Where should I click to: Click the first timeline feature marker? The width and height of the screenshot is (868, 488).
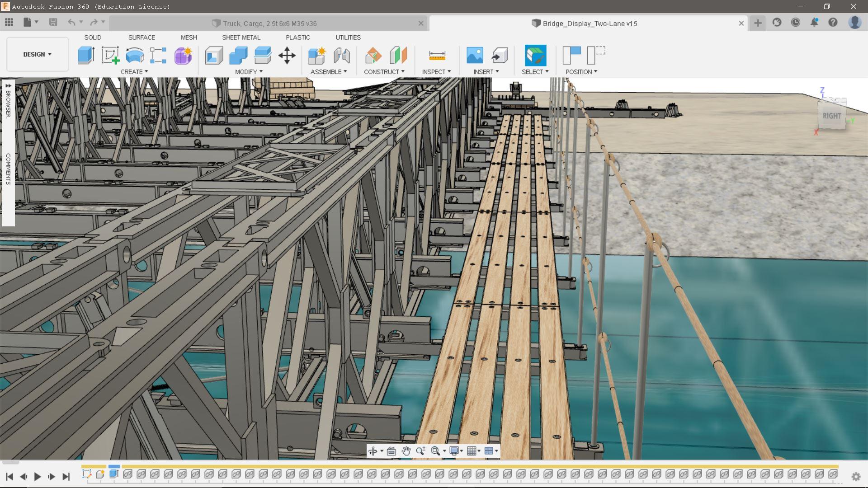point(86,474)
